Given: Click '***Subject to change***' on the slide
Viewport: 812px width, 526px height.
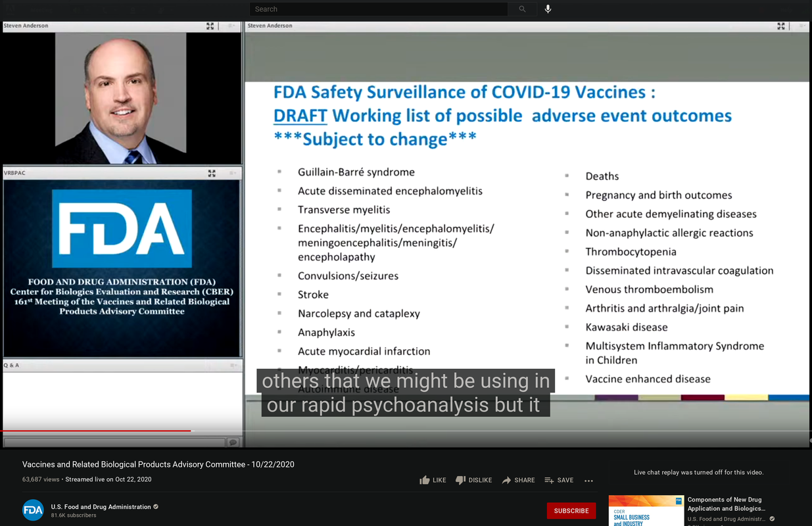Looking at the screenshot, I should pyautogui.click(x=375, y=139).
